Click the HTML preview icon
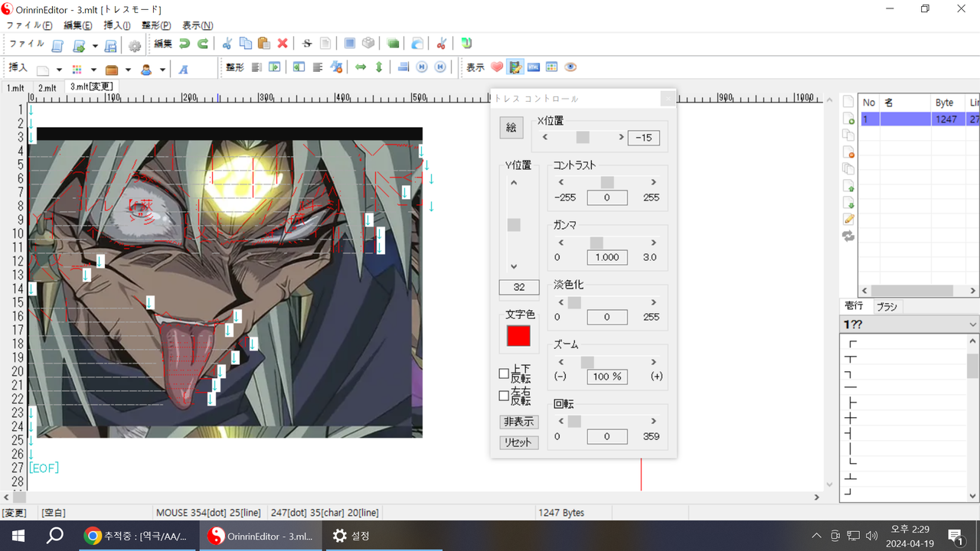The width and height of the screenshot is (980, 551). pyautogui.click(x=534, y=67)
